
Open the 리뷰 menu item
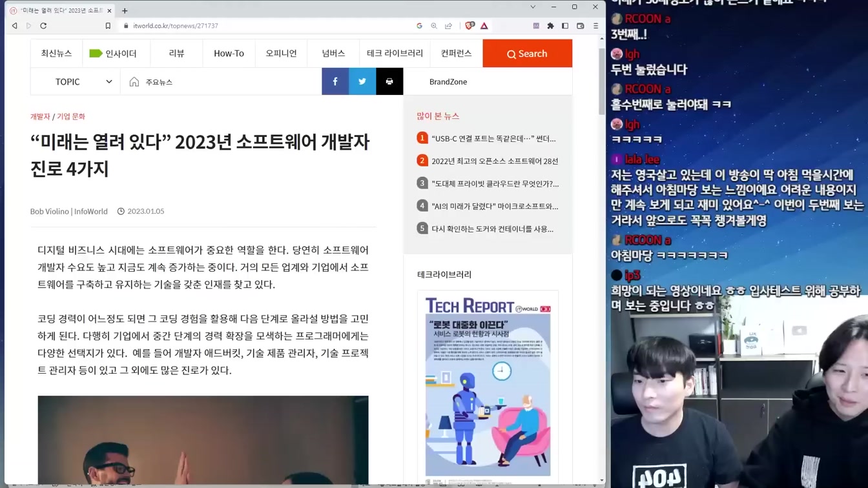[x=176, y=54]
